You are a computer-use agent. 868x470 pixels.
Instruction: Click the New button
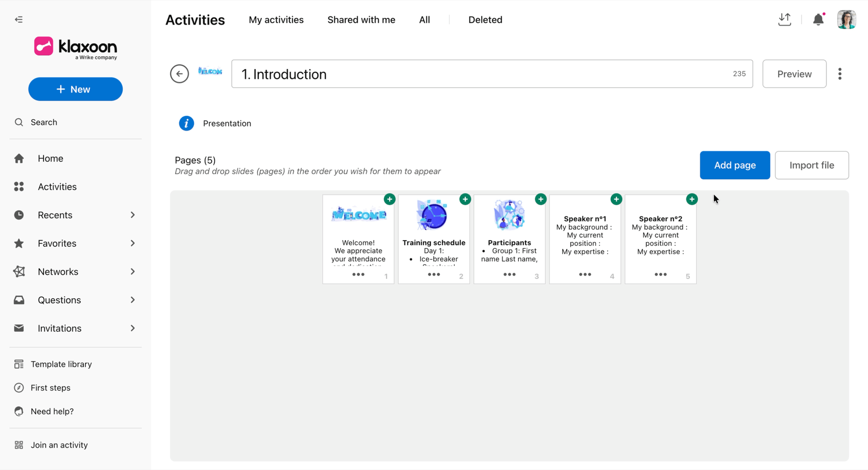(x=76, y=89)
